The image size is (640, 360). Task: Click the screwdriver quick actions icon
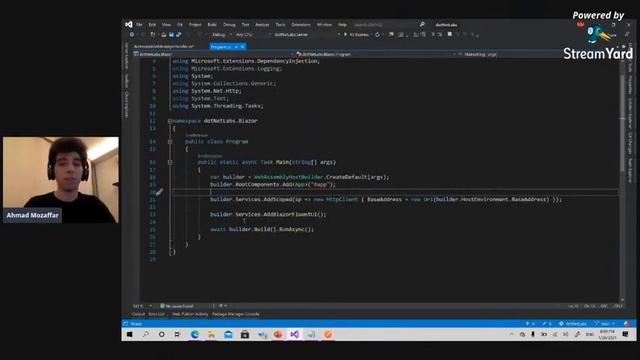[x=159, y=192]
